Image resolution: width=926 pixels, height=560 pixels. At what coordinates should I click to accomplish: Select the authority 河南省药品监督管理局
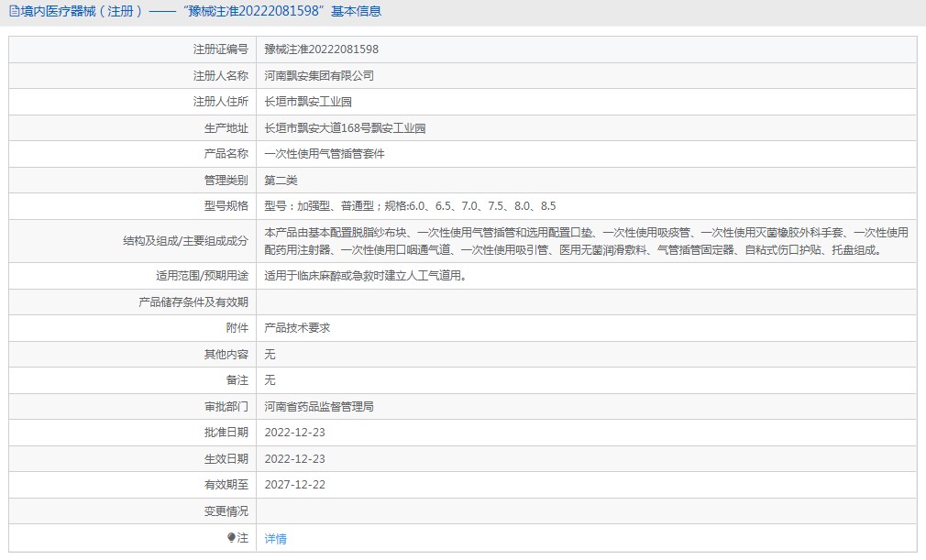(x=319, y=407)
